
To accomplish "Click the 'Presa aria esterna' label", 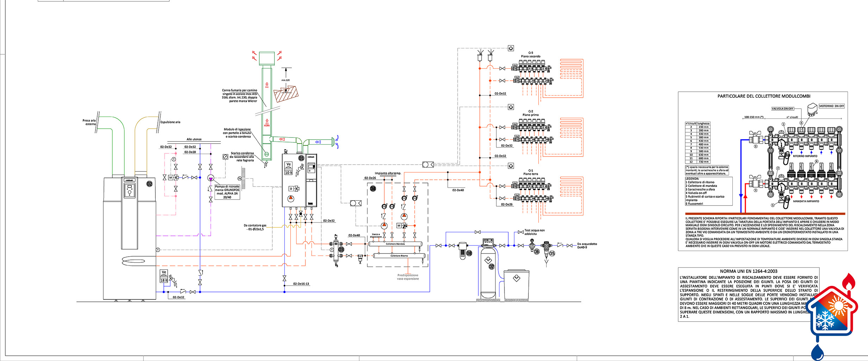I will [89, 122].
